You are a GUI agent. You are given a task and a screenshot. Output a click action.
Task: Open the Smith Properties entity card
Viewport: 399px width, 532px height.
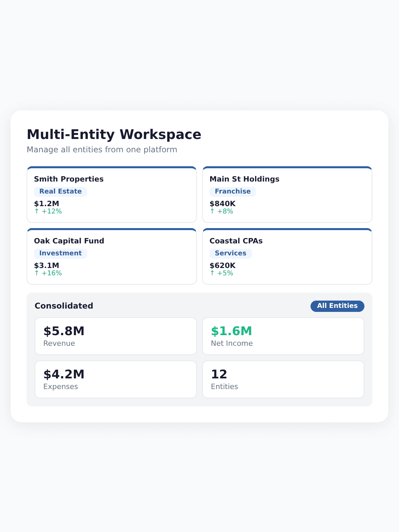[x=112, y=195]
